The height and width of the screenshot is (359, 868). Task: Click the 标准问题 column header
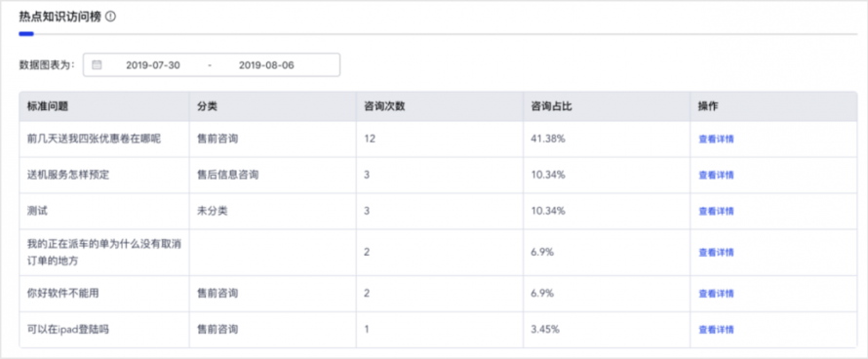(48, 106)
